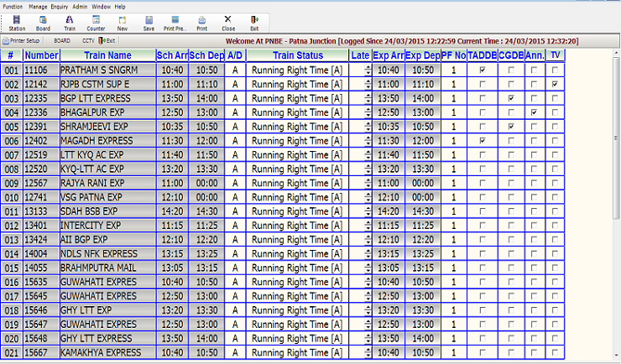This screenshot has width=621, height=364.
Task: Click the Printer Setup button
Action: (21, 39)
